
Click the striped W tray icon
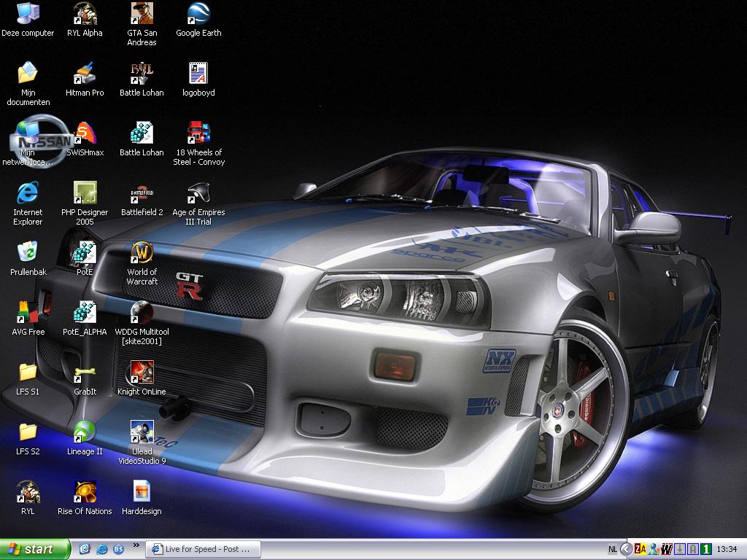[667, 550]
